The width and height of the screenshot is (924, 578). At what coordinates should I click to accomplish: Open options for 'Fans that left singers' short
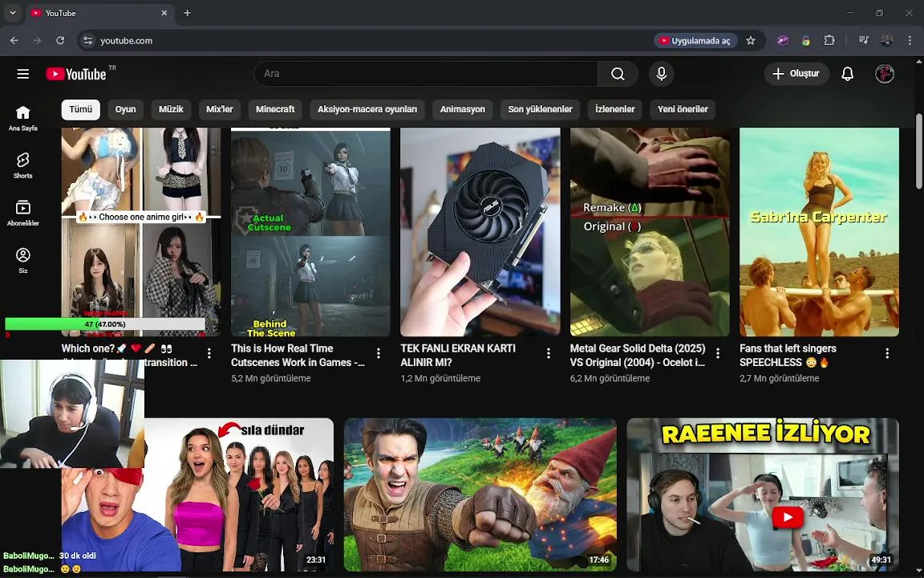(887, 353)
